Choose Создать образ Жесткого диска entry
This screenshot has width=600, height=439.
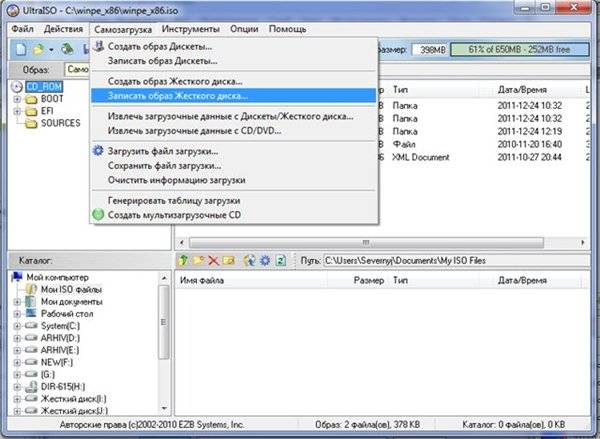tap(234, 82)
